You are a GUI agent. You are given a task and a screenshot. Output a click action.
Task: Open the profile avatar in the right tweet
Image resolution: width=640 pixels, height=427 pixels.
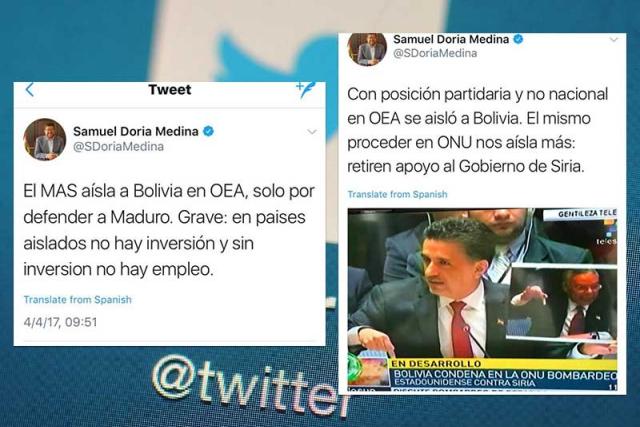coord(367,49)
